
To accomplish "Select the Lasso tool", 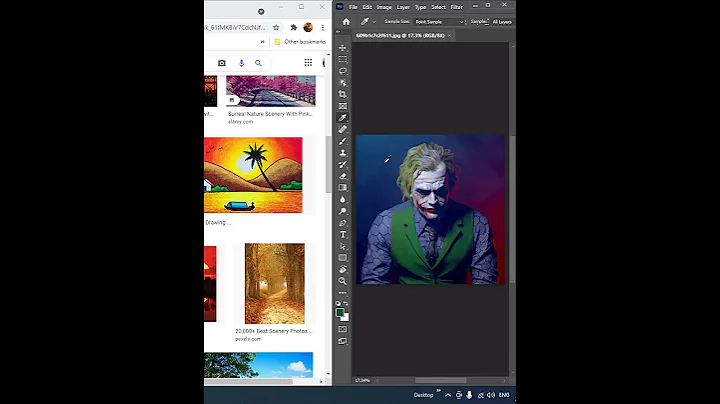I will pos(343,71).
